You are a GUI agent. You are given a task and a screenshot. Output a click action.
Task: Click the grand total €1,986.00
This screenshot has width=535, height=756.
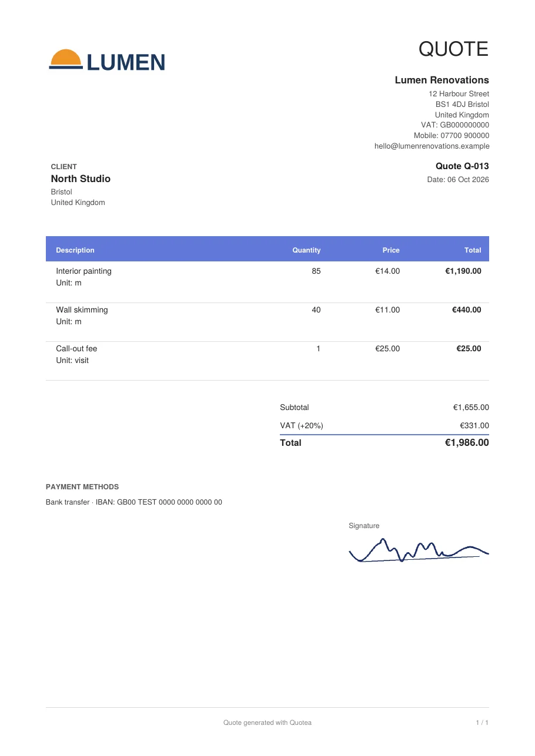pos(467,443)
